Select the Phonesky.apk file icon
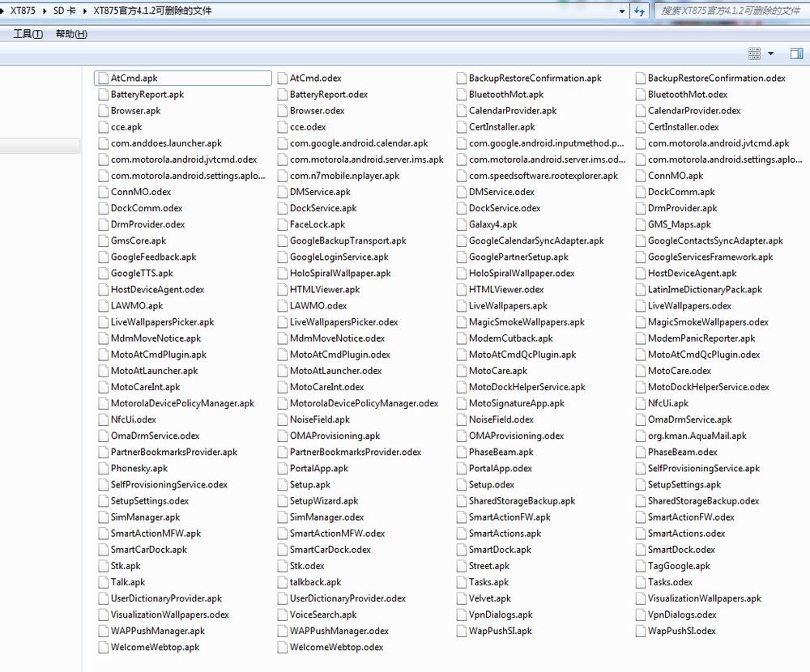810x672 pixels. pos(103,469)
